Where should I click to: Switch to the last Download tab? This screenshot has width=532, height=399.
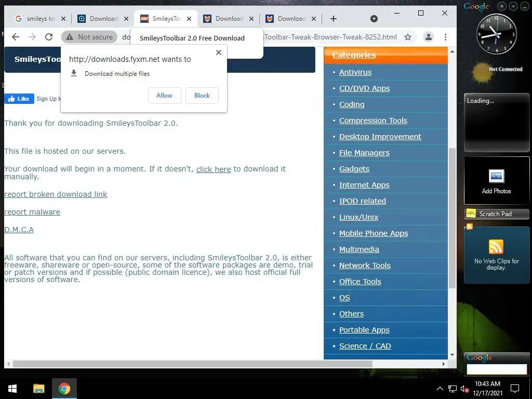coord(286,19)
